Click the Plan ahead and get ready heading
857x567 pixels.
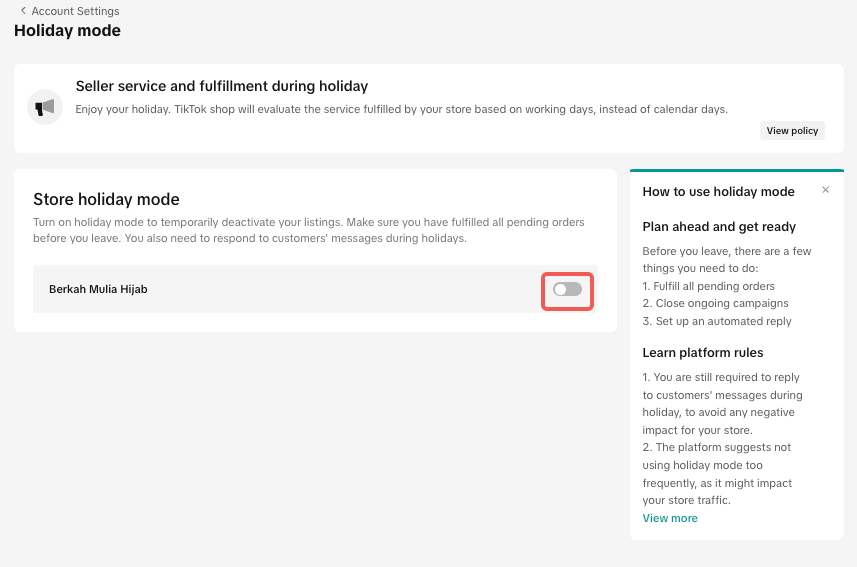[719, 226]
